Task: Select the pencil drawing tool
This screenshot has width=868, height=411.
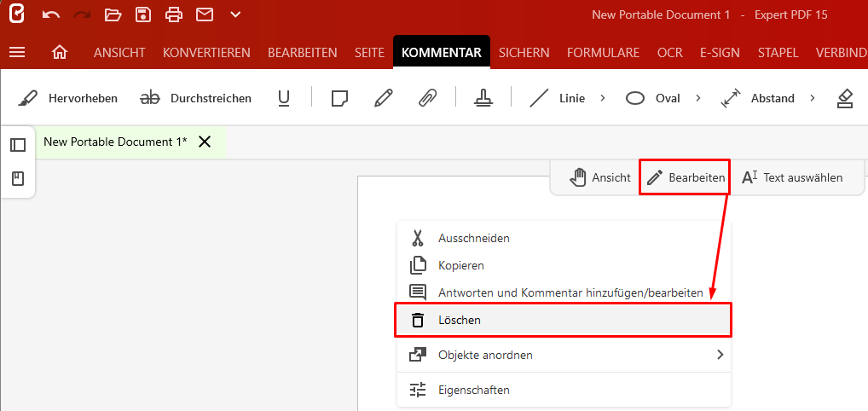Action: click(x=383, y=99)
